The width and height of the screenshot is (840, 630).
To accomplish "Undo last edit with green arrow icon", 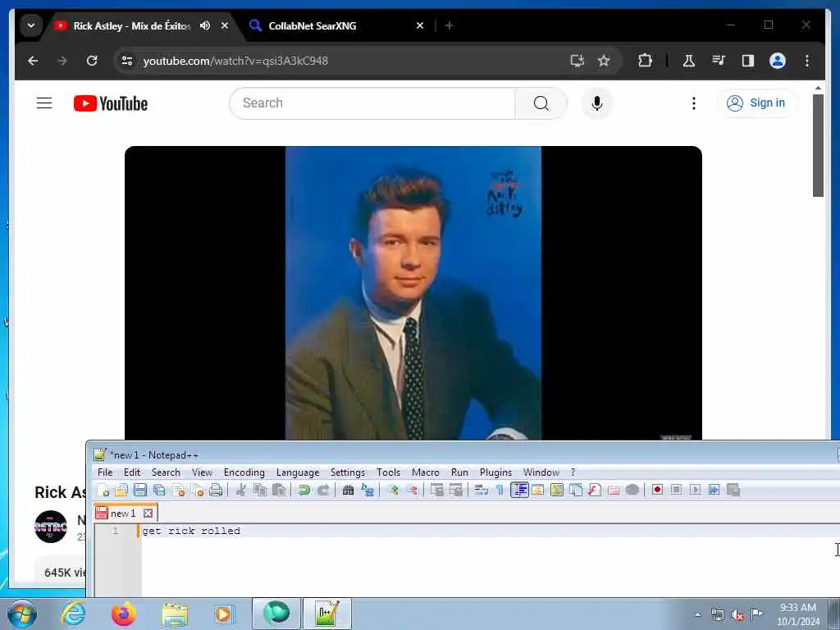I will click(304, 490).
